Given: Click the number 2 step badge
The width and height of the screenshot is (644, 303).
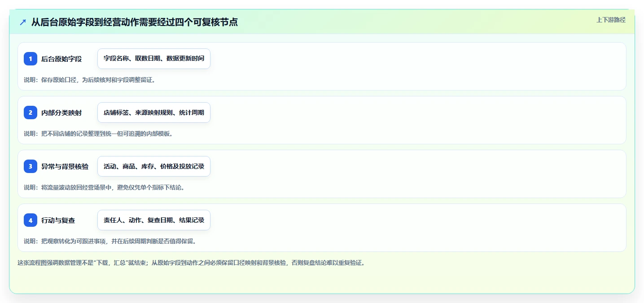Looking at the screenshot, I should pos(31,113).
